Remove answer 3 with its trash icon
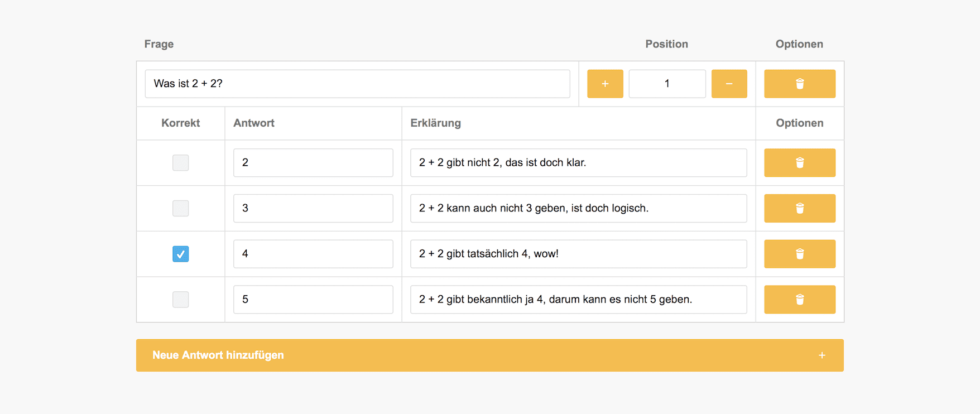Screen dimensions: 980x414 [799, 209]
